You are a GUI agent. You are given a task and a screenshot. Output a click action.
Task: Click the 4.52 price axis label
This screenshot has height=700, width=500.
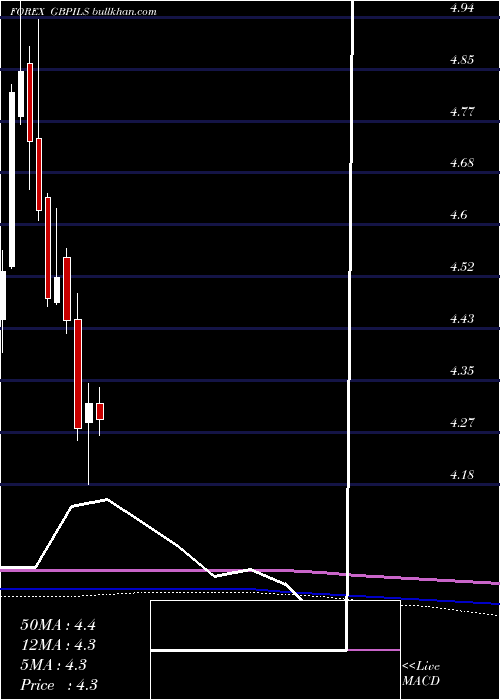[462, 267]
